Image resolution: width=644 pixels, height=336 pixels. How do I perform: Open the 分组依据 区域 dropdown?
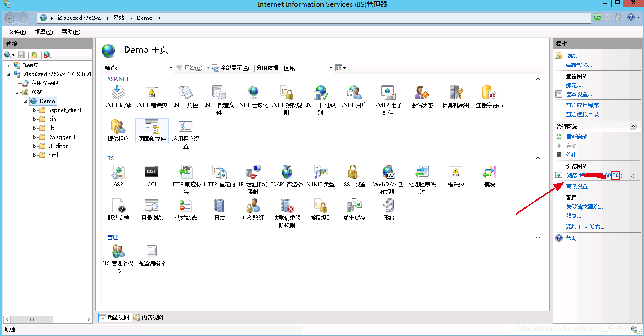pyautogui.click(x=331, y=67)
